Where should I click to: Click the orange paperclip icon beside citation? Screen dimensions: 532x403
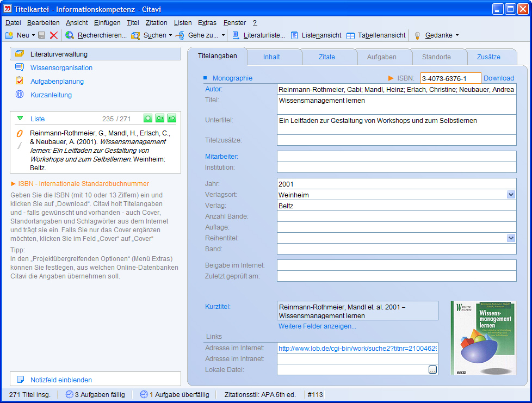(x=20, y=133)
